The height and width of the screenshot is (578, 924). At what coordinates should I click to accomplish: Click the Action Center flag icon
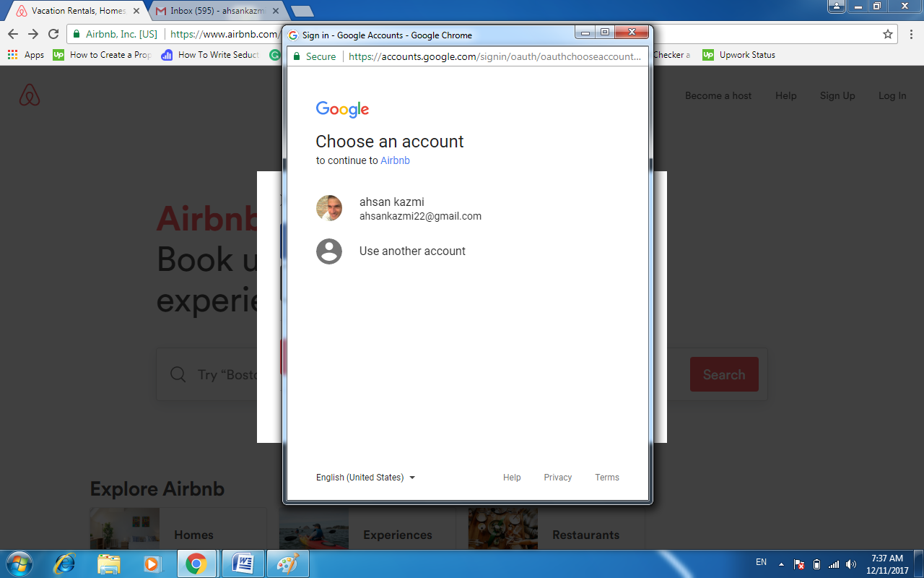(799, 564)
